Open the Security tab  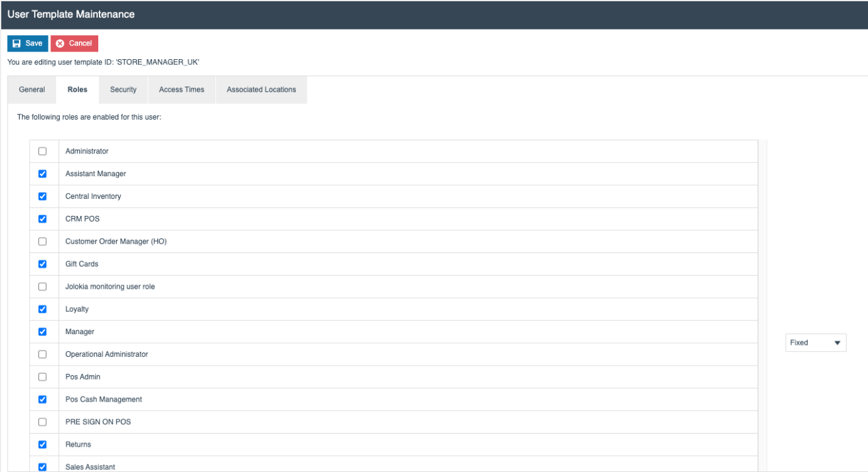[x=122, y=89]
